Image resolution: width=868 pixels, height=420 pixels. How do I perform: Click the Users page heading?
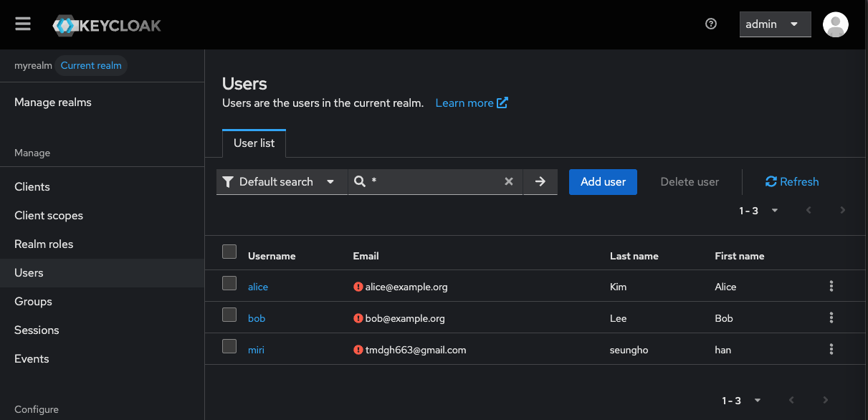point(244,84)
